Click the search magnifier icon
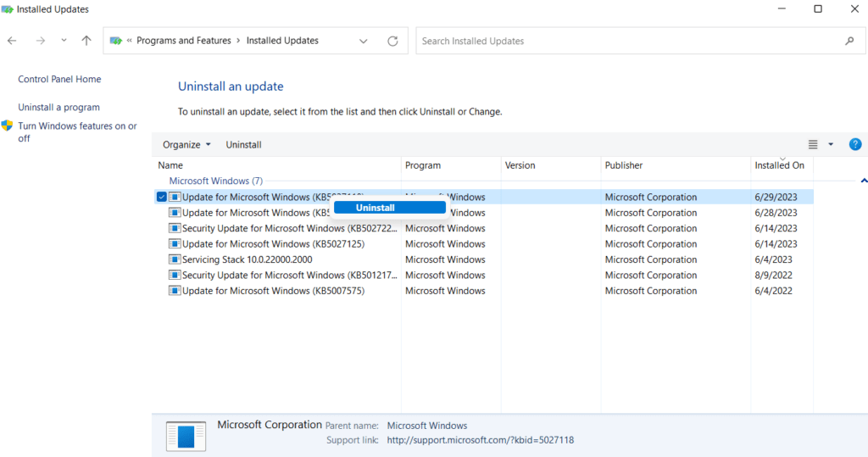This screenshot has width=868, height=457. tap(849, 41)
